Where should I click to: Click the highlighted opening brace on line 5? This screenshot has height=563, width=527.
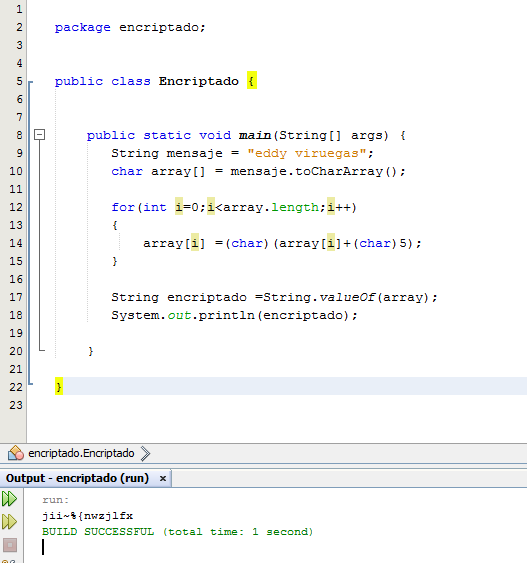(x=252, y=81)
